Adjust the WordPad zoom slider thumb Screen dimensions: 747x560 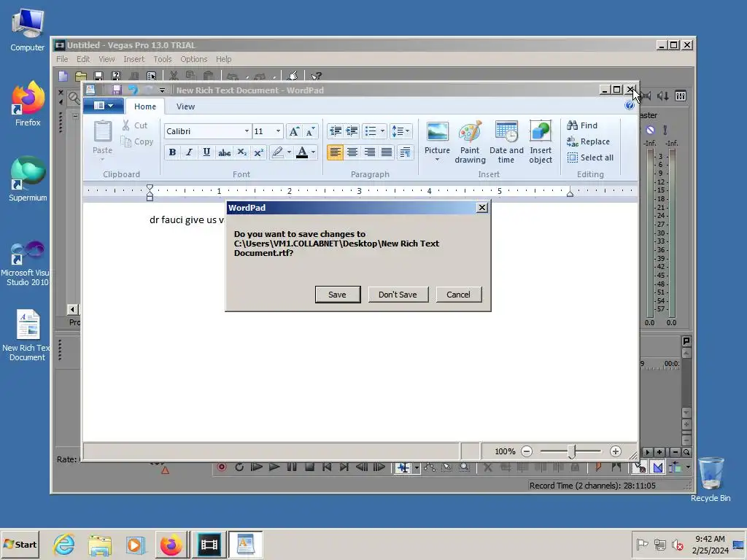572,451
